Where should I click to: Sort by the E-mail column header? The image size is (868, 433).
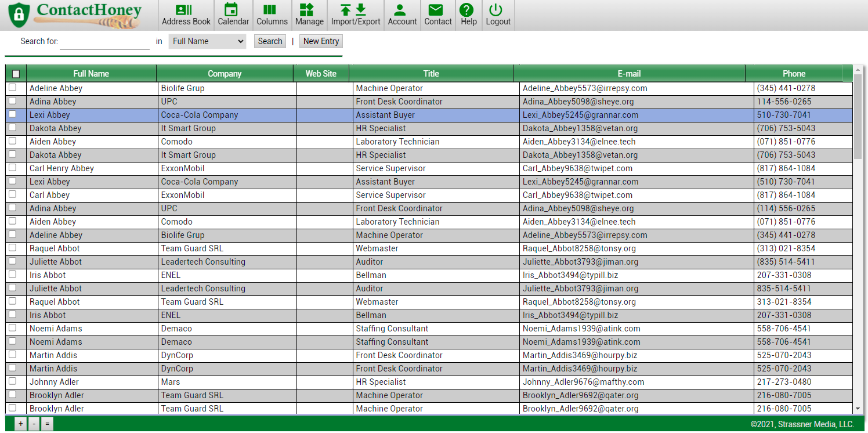coord(629,74)
